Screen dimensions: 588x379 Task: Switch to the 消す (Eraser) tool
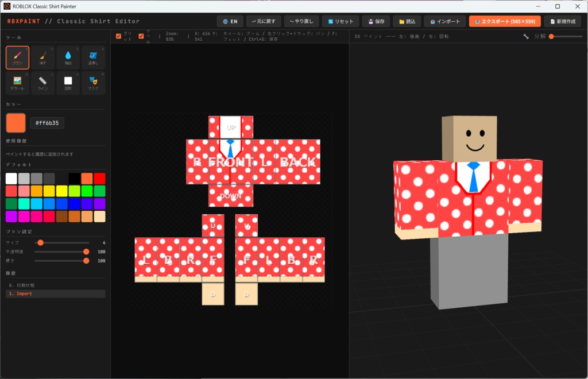(42, 57)
